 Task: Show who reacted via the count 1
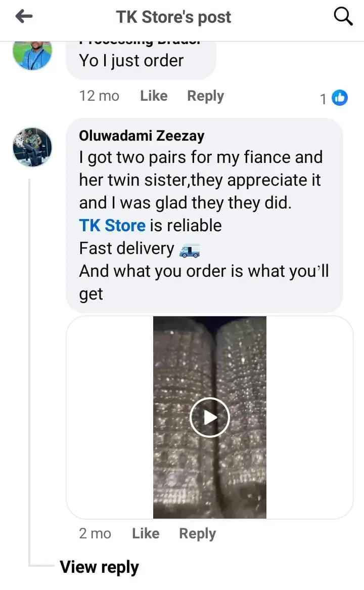(x=324, y=99)
